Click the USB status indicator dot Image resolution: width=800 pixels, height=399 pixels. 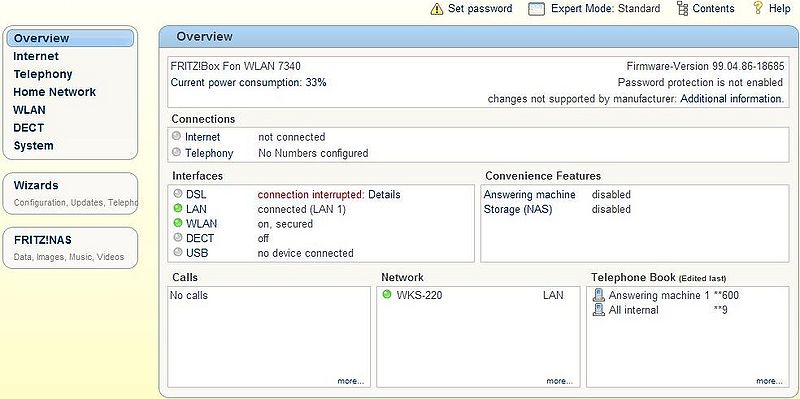pyautogui.click(x=178, y=252)
